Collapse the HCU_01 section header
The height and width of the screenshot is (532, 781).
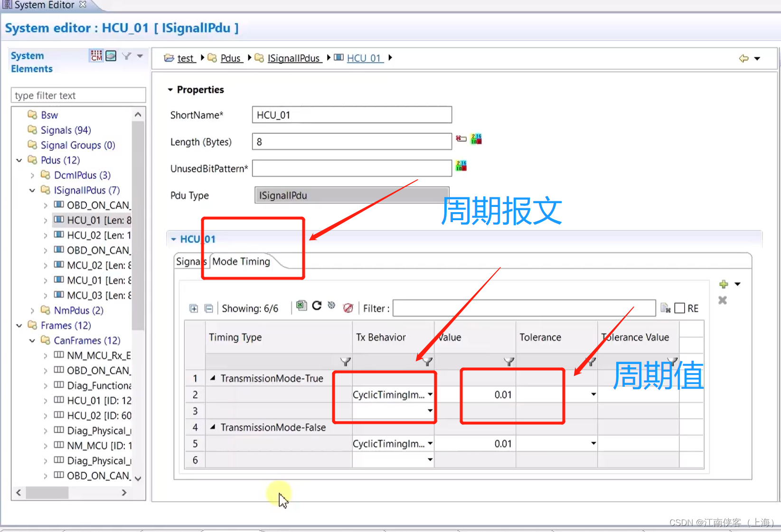[x=173, y=239]
